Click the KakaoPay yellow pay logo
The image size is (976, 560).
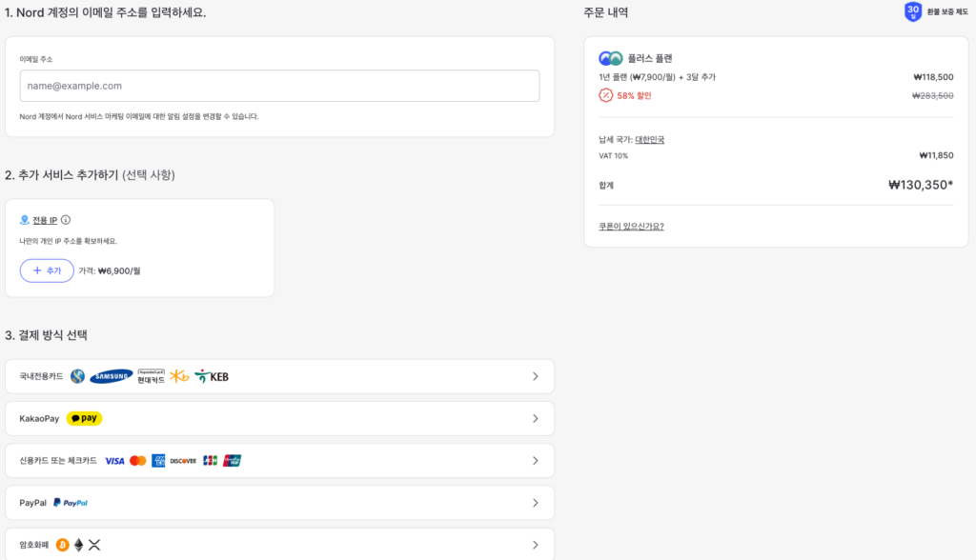pos(84,418)
